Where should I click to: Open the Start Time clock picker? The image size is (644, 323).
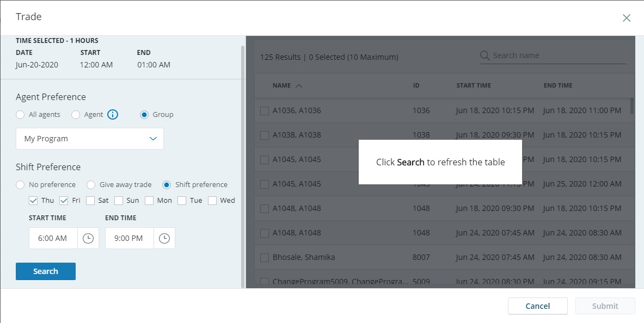point(88,238)
